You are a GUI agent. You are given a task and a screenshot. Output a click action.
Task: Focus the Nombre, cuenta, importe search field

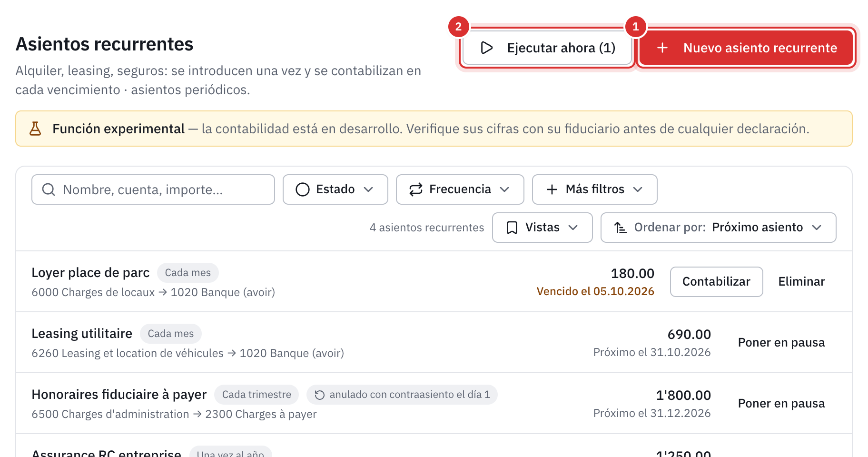(153, 189)
